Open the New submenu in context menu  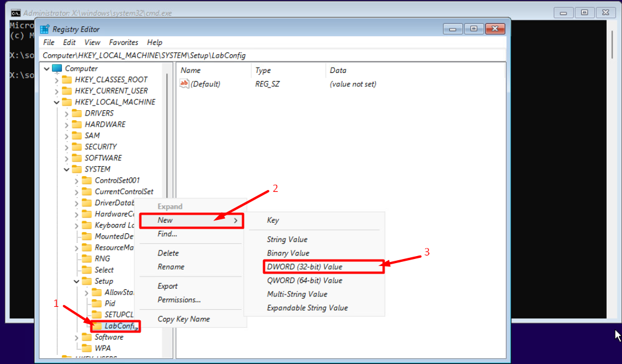191,220
